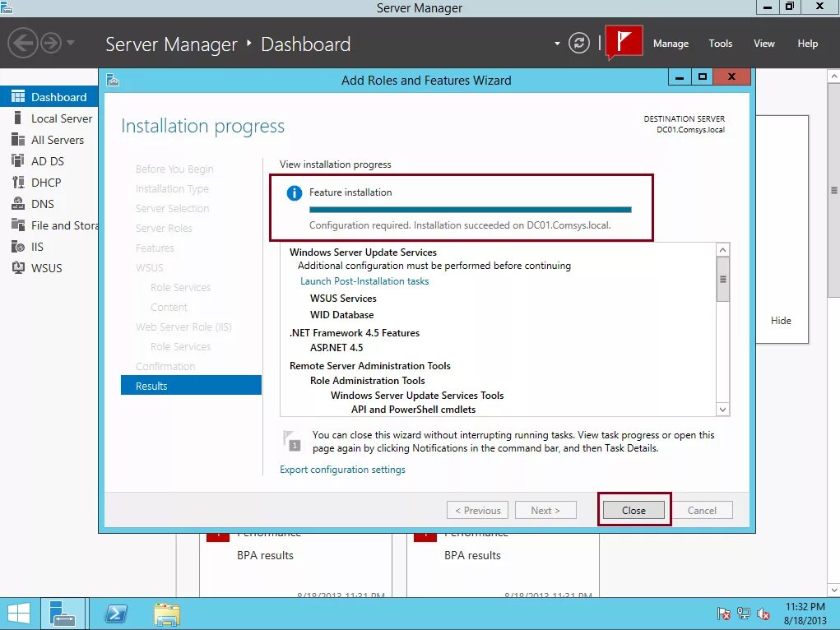Refresh the Server Manager dashboard

click(x=579, y=43)
